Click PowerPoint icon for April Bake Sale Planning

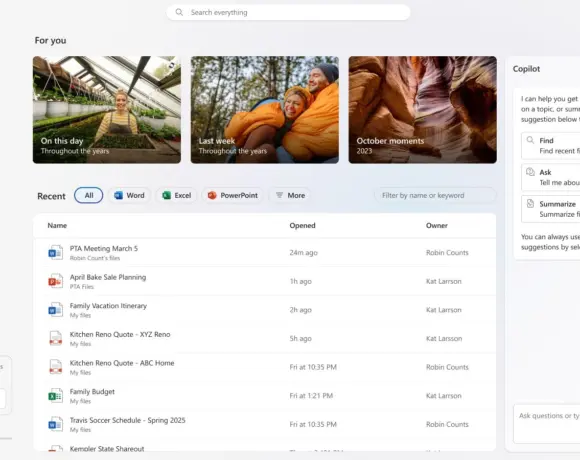55,281
